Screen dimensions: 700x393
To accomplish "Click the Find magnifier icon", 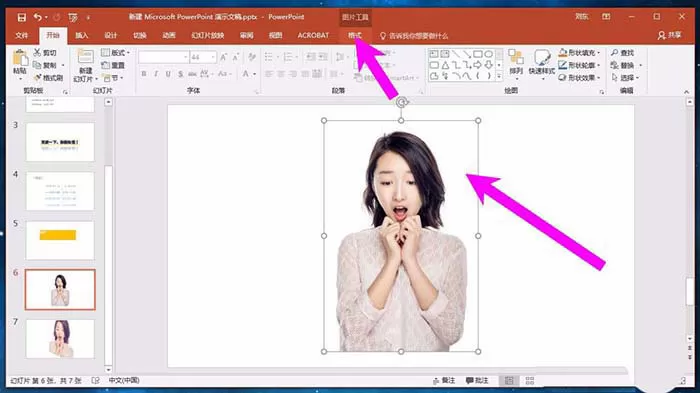I will pos(615,53).
